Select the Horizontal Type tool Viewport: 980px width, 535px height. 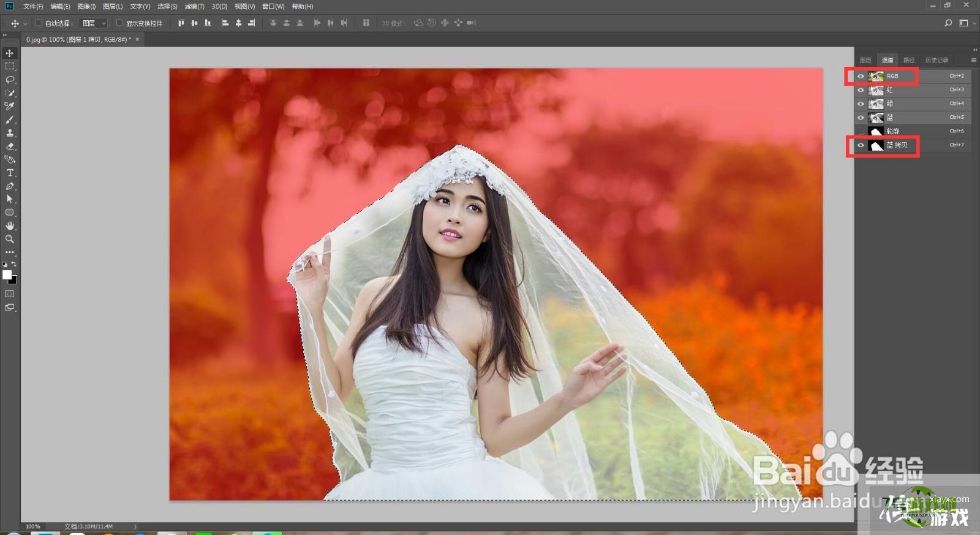10,173
